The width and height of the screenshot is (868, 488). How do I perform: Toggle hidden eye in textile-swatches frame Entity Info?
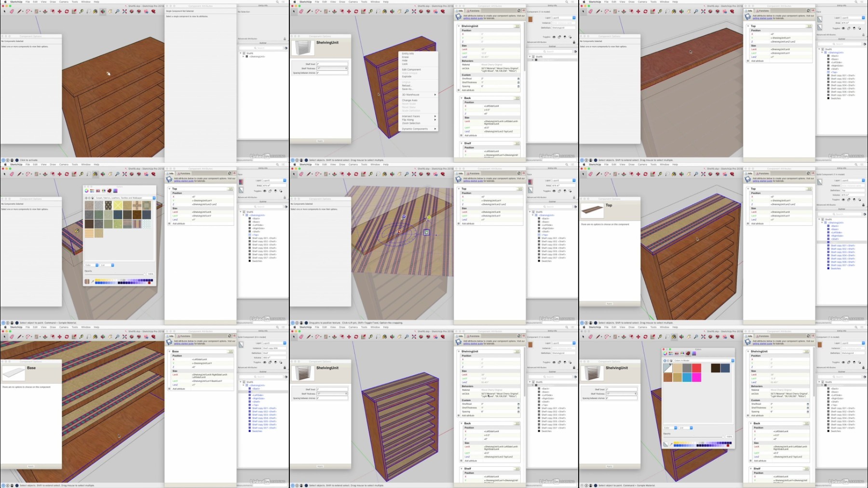click(x=264, y=191)
